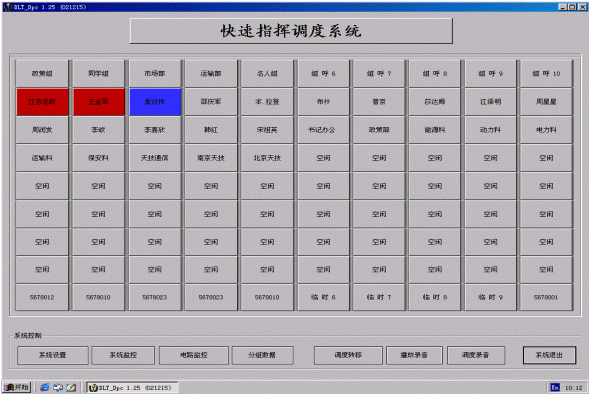This screenshot has width=589, height=395.
Task: Open 电路监控 circuit monitoring
Action: tap(193, 355)
